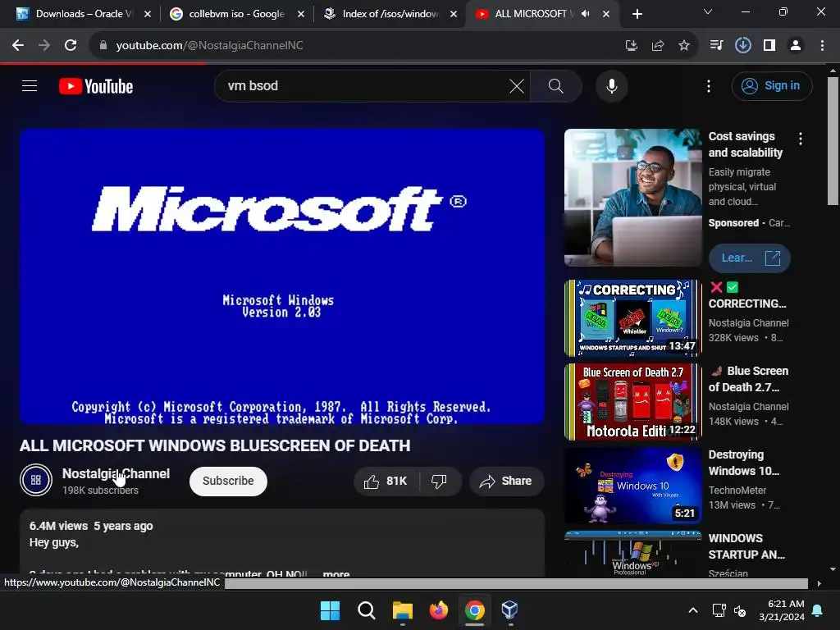The image size is (840, 630).
Task: Share this page from address bar
Action: [658, 46]
